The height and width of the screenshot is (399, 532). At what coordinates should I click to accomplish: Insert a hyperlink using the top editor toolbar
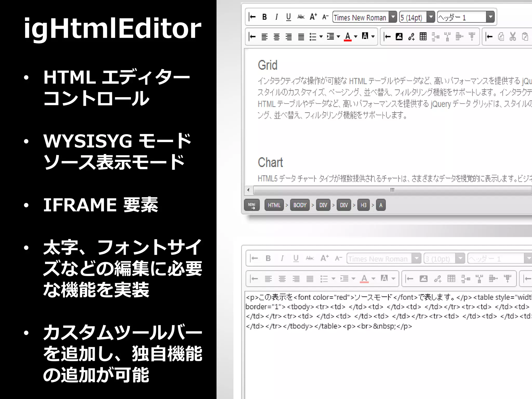[x=411, y=37]
